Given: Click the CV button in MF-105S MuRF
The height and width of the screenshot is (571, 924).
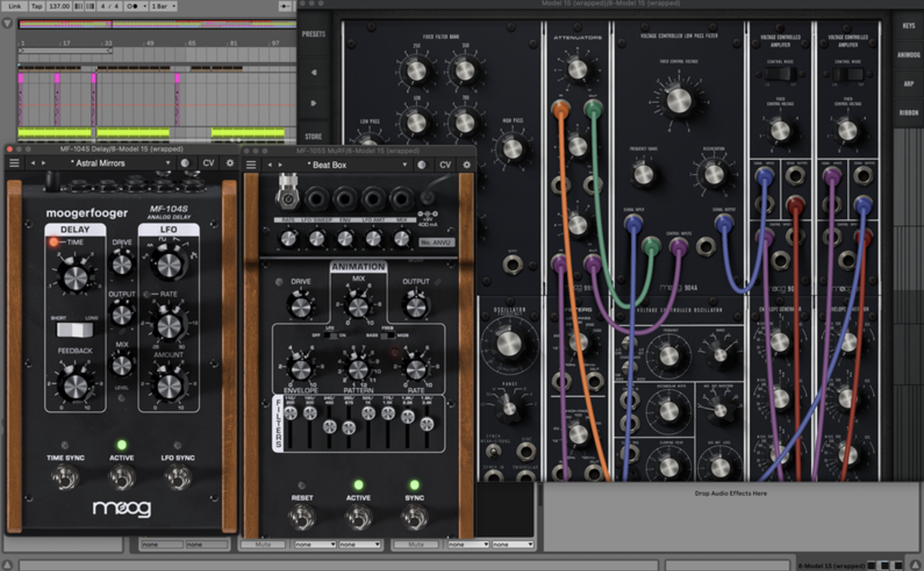Looking at the screenshot, I should click(x=445, y=165).
